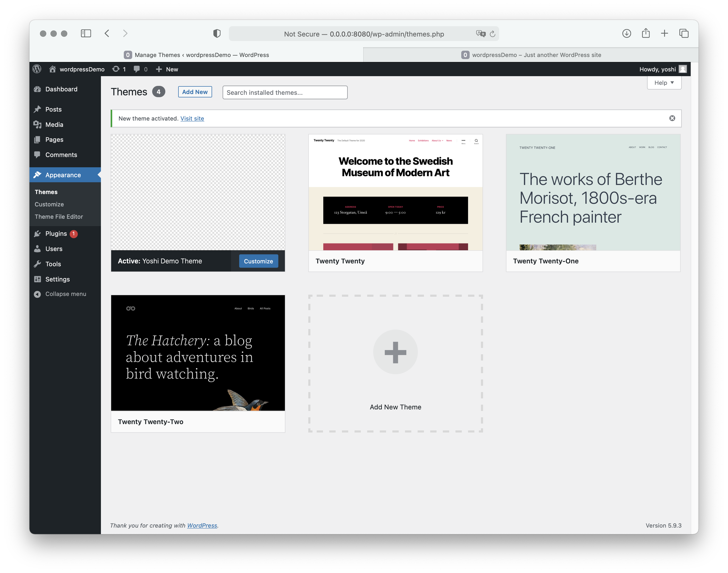
Task: Open the Twenty Twenty theme thumbnail
Action: 395,192
